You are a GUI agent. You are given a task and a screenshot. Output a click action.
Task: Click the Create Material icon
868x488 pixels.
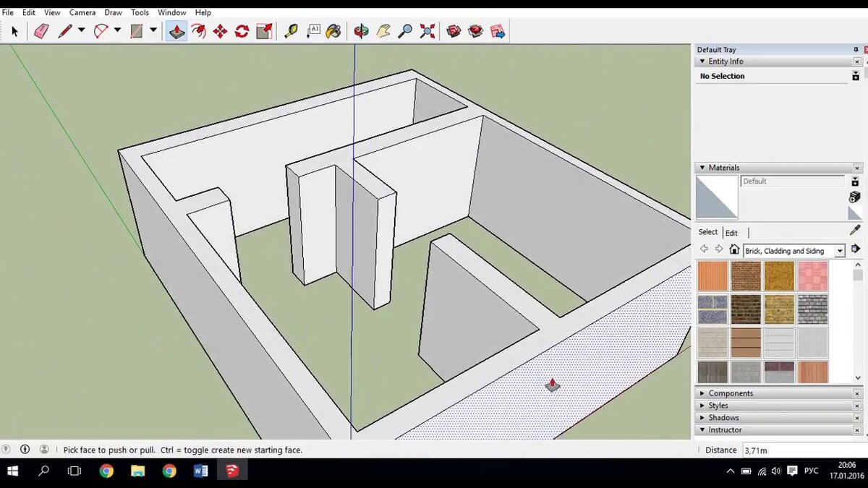[855, 197]
